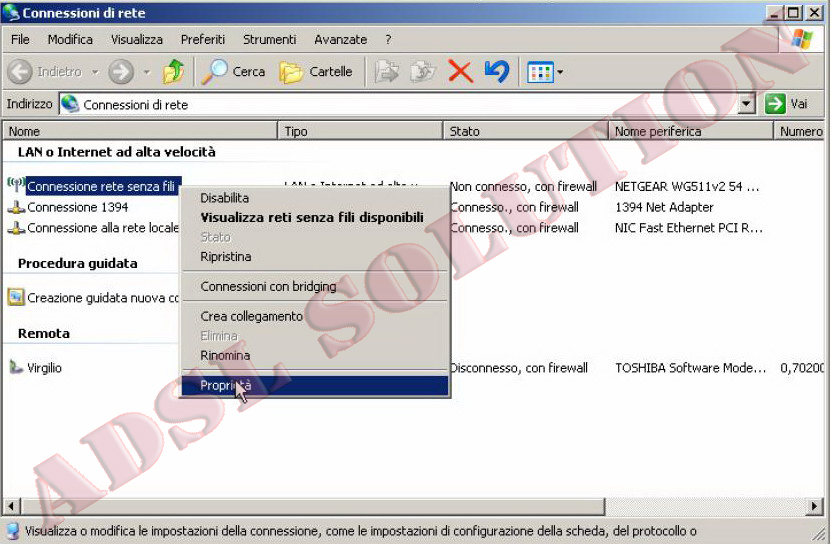This screenshot has width=831, height=544.
Task: Open the Cerca search tool
Action: tap(233, 72)
